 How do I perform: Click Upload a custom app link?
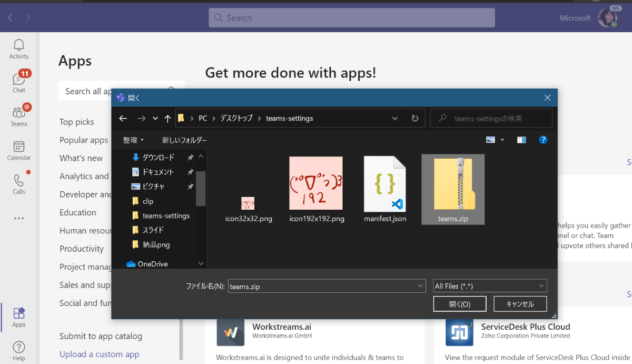(100, 354)
